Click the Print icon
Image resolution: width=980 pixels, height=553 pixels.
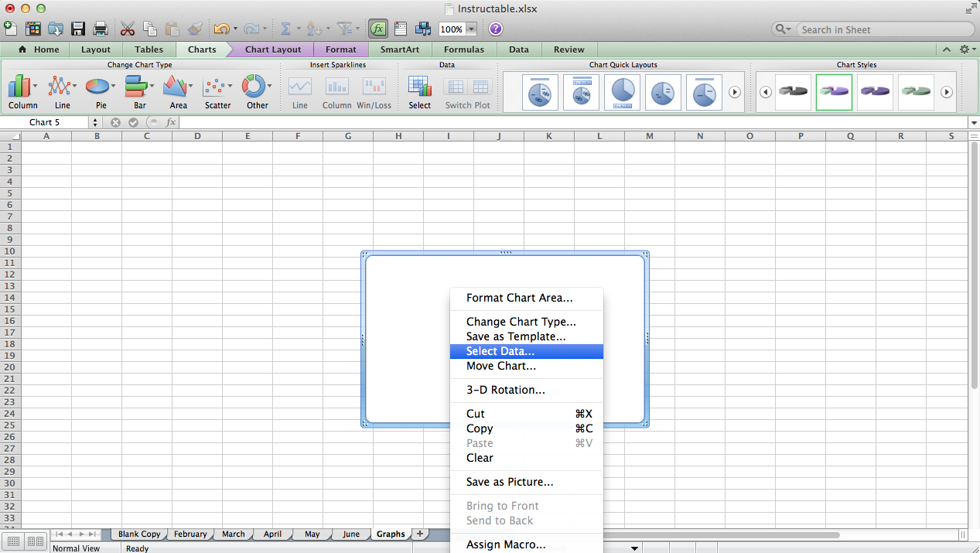pos(101,29)
